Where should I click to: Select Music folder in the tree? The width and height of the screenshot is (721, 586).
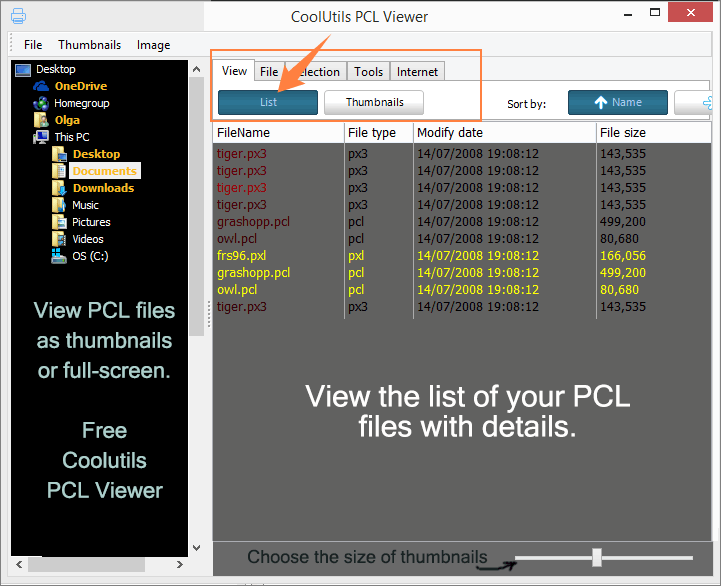85,205
